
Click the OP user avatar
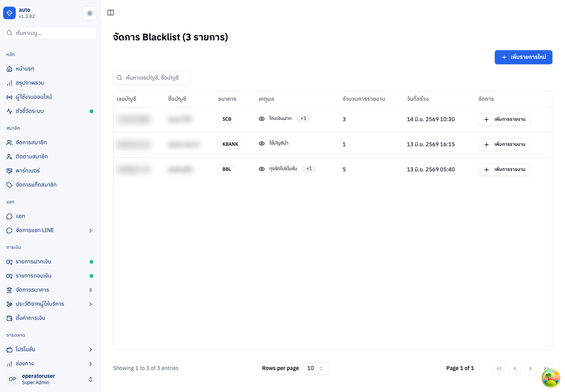tap(13, 379)
